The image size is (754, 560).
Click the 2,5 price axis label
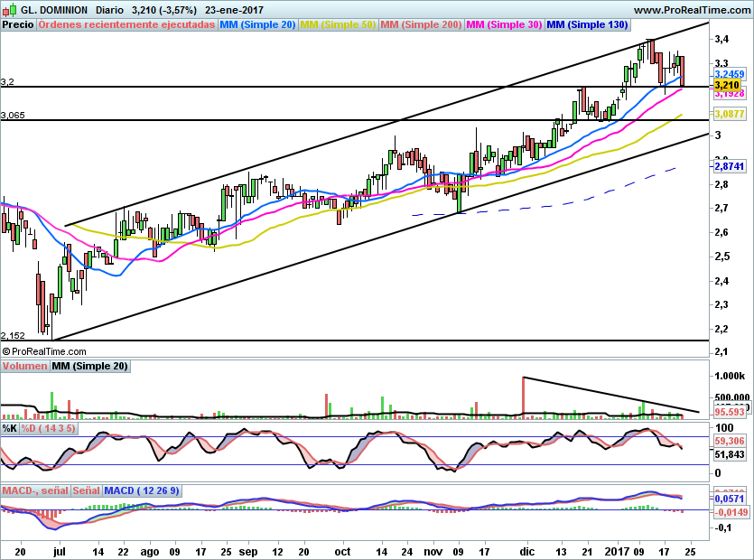721,256
